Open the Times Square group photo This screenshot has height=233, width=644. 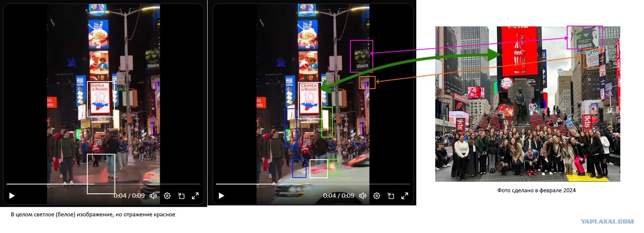coord(528,104)
